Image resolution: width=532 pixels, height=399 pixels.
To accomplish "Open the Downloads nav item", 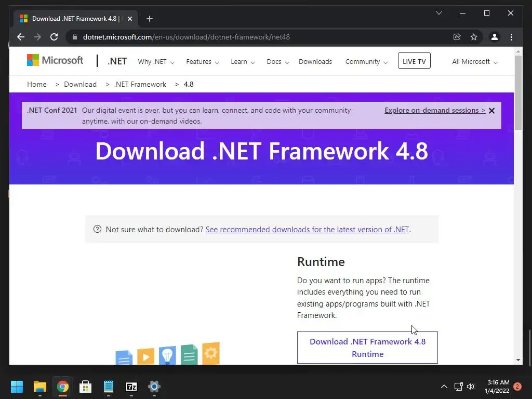I will pos(315,62).
